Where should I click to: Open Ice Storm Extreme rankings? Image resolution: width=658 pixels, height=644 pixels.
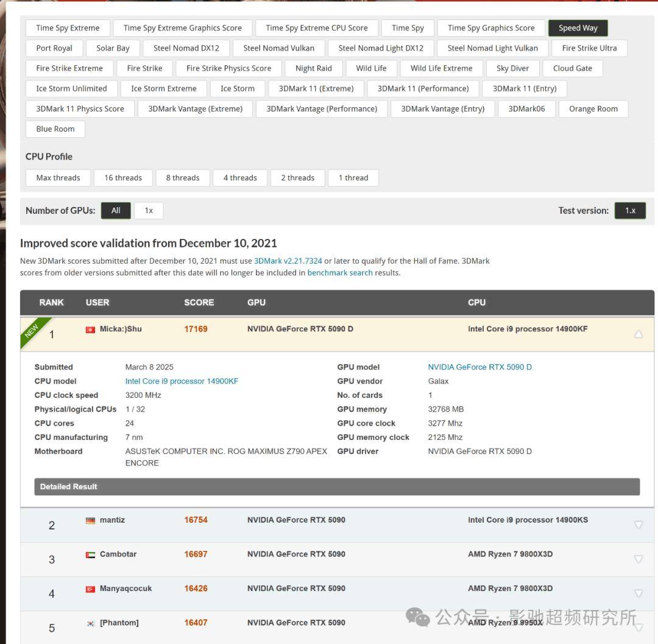coord(164,88)
